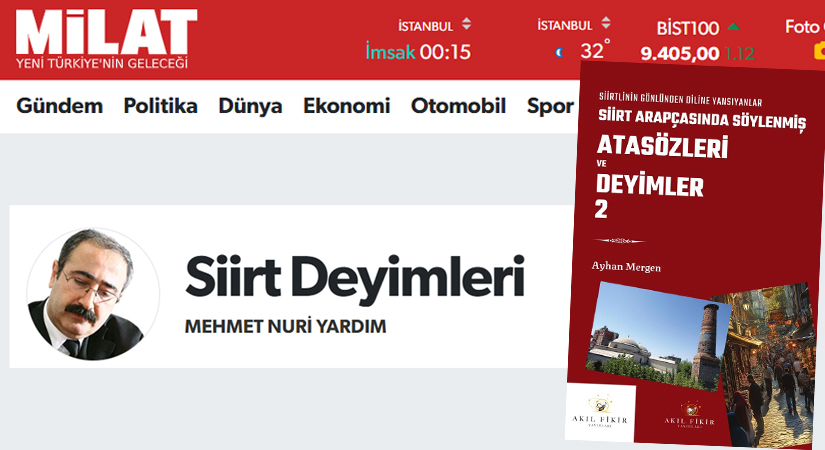Screen dimensions: 825x450
Task: Click the İmsak 00:15 prayer time
Action: click(418, 52)
